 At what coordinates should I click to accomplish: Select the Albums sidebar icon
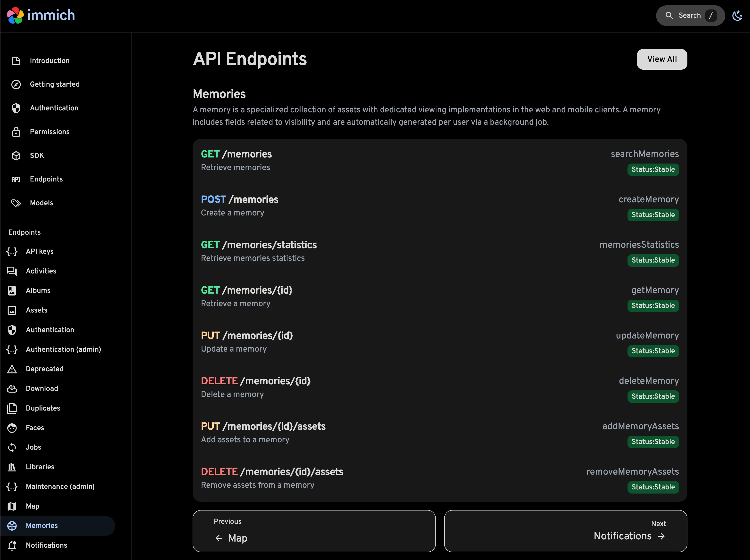(12, 290)
